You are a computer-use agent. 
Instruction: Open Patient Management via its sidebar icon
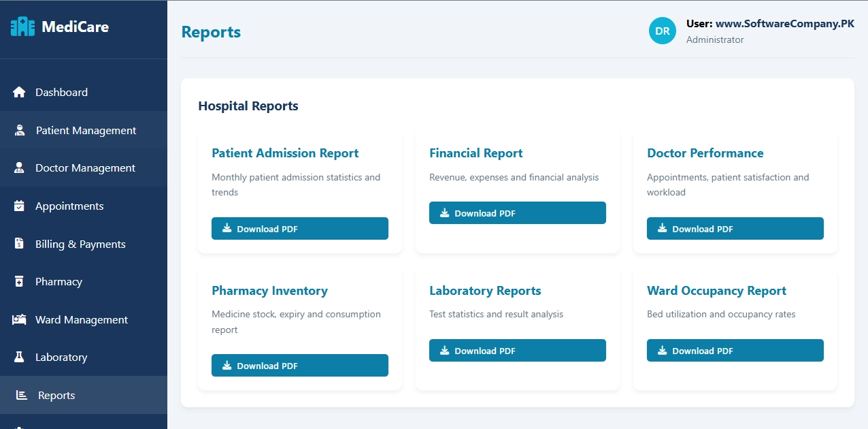coord(18,129)
